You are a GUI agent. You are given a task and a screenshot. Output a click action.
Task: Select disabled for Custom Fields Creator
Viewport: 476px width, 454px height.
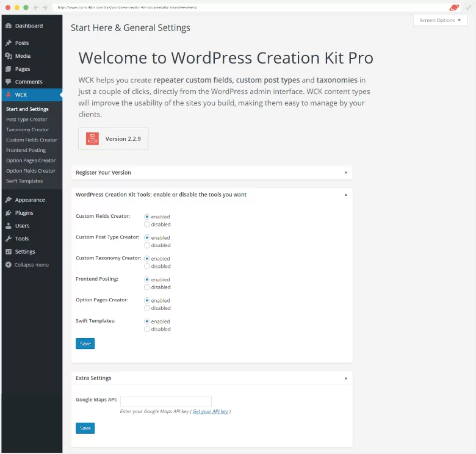point(147,225)
